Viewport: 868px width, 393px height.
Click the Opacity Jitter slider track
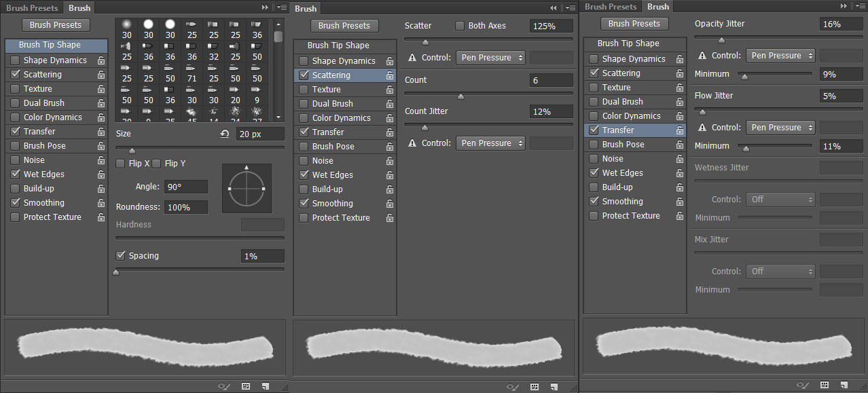click(779, 38)
